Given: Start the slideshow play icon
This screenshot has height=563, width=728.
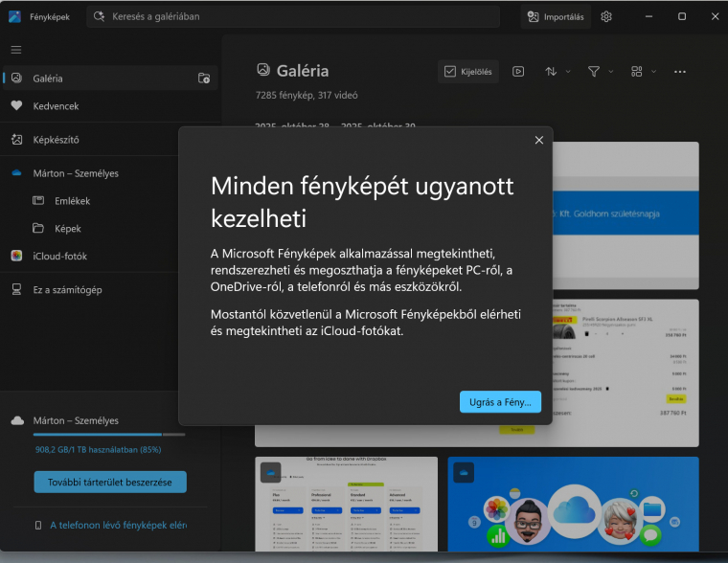Looking at the screenshot, I should (517, 71).
